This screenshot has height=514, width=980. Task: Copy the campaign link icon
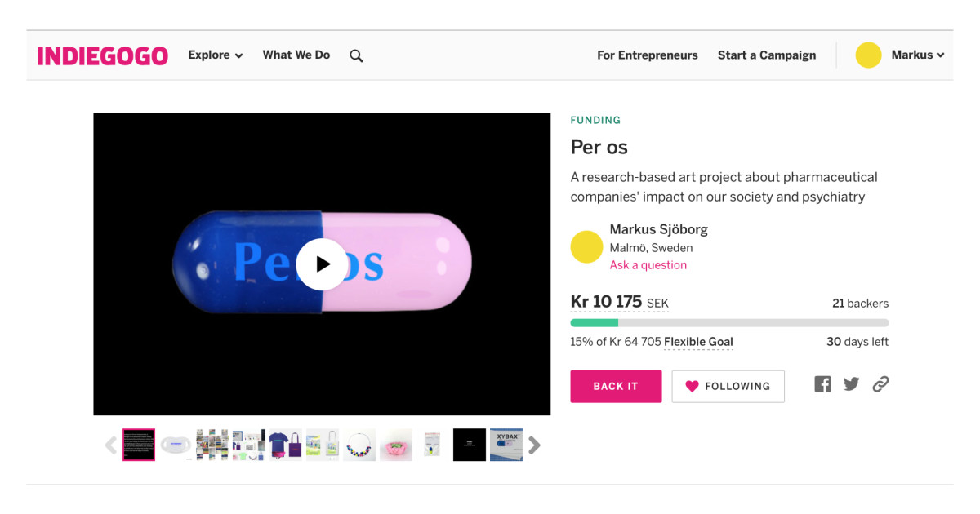point(880,383)
